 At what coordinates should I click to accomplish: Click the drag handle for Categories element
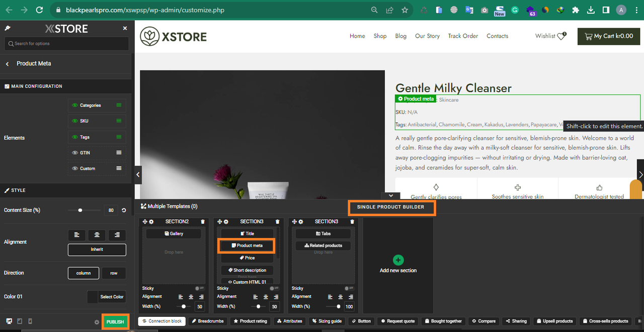click(x=119, y=105)
